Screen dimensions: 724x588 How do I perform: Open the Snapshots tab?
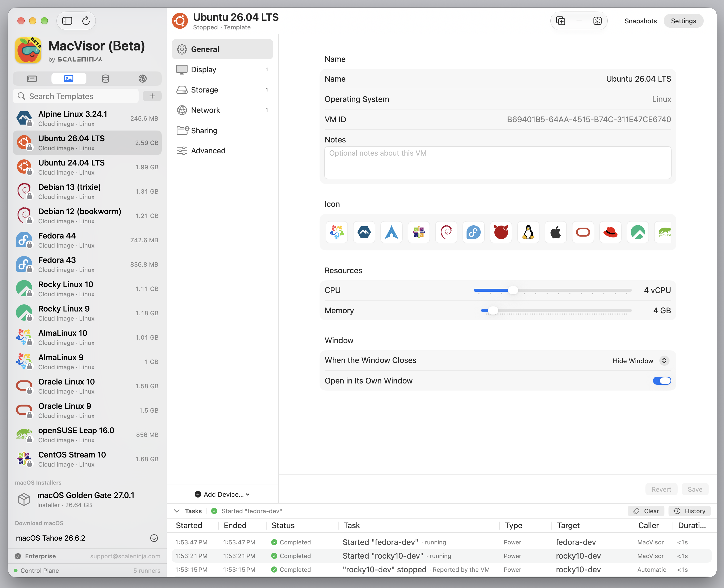[x=641, y=21]
